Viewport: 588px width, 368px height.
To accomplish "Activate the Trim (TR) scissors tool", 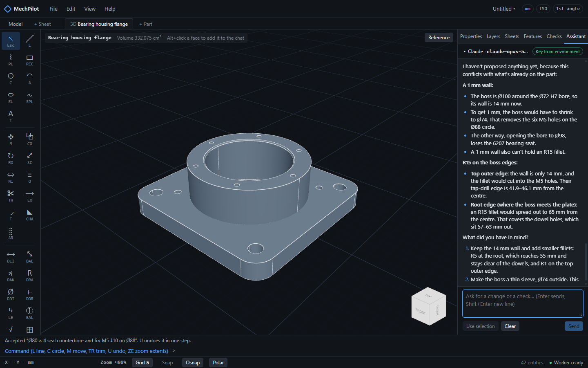I will pos(11,195).
